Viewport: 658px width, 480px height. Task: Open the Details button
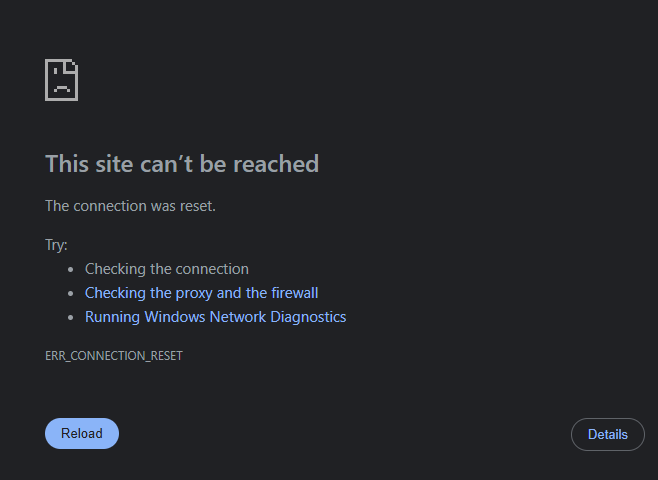pos(608,434)
